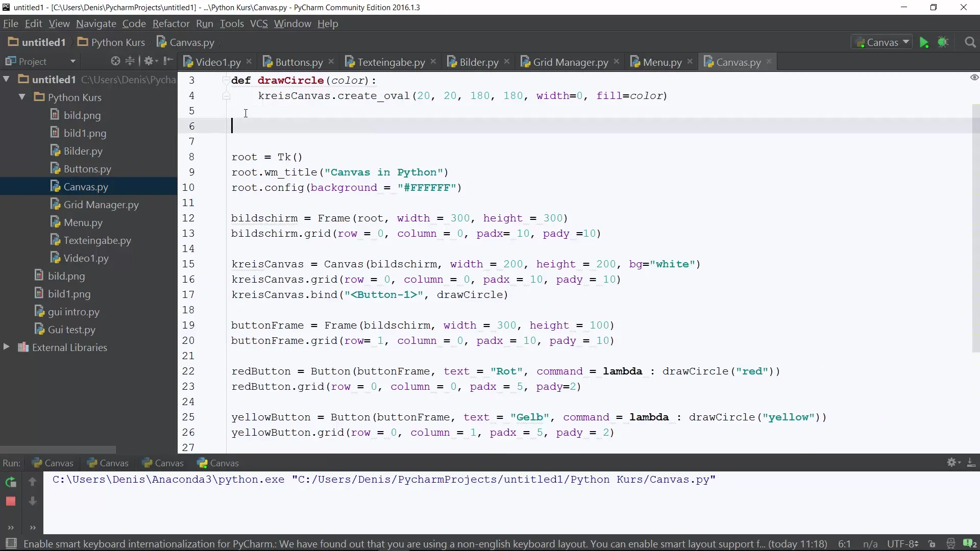Screen dimensions: 980x551
Task: Run the Canvas configuration with green play icon
Action: tap(924, 42)
